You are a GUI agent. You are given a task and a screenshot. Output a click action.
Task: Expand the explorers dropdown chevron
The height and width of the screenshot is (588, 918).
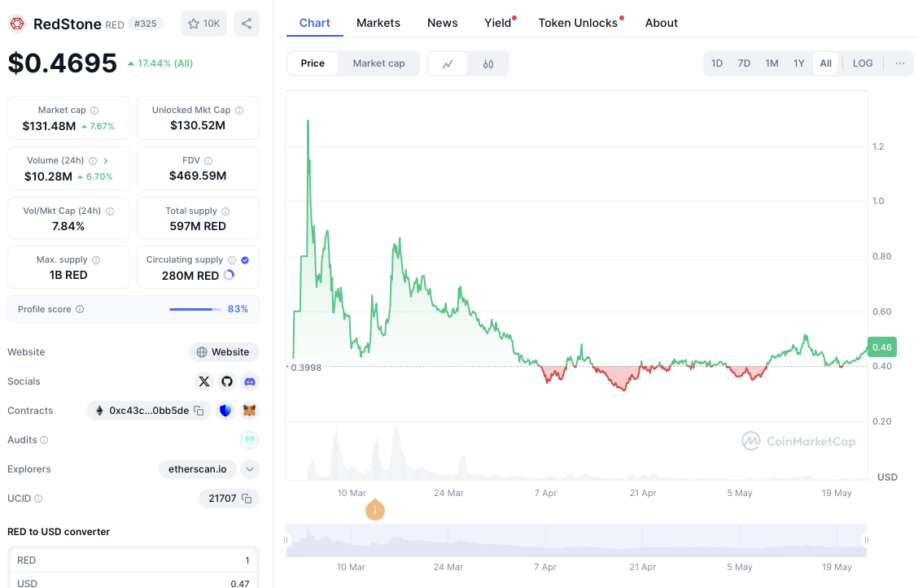250,469
